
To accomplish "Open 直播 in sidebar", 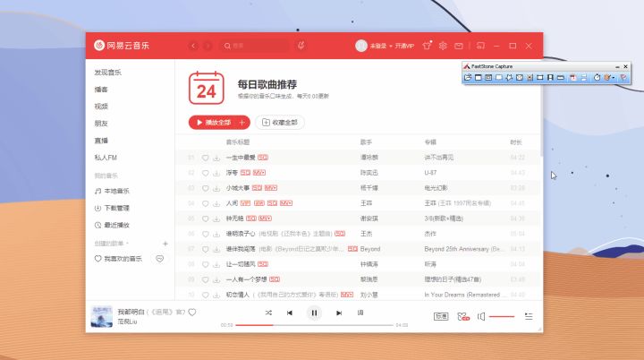I will click(101, 141).
